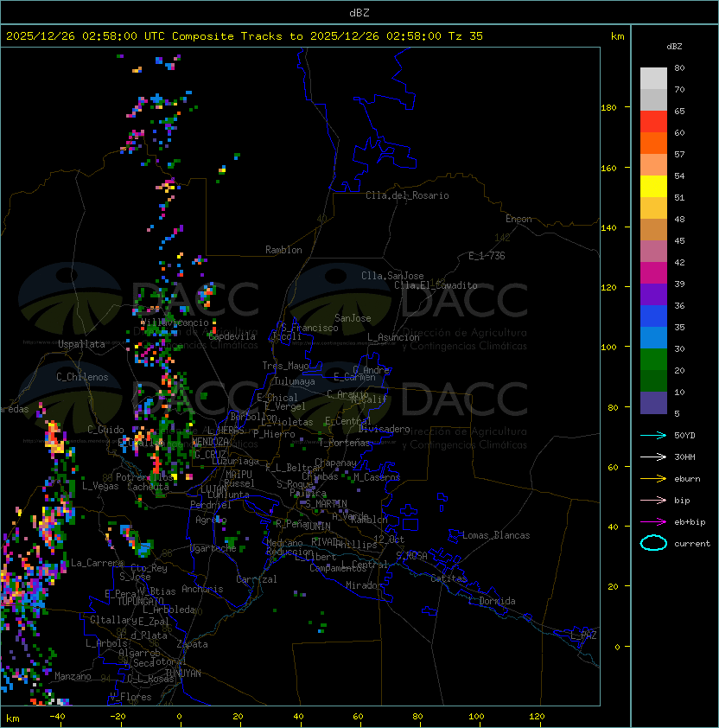
Task: Click the MENDOZA city label
Action: point(210,442)
